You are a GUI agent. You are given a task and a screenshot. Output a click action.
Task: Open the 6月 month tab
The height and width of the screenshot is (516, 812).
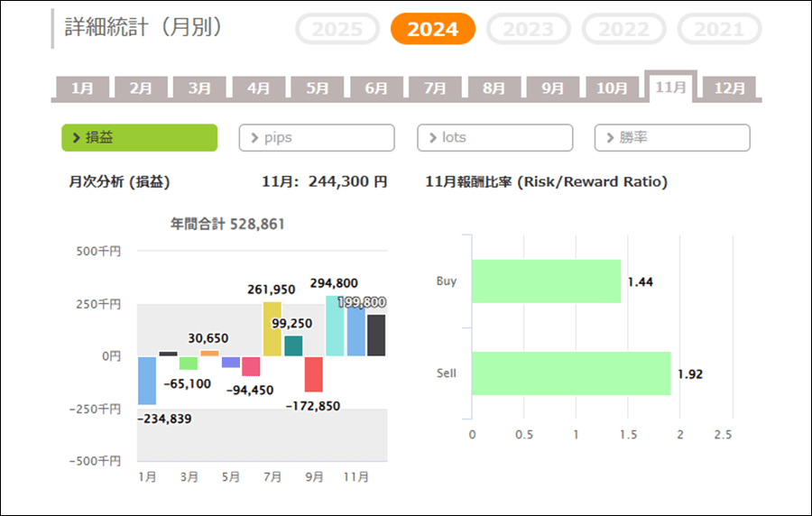tap(376, 88)
